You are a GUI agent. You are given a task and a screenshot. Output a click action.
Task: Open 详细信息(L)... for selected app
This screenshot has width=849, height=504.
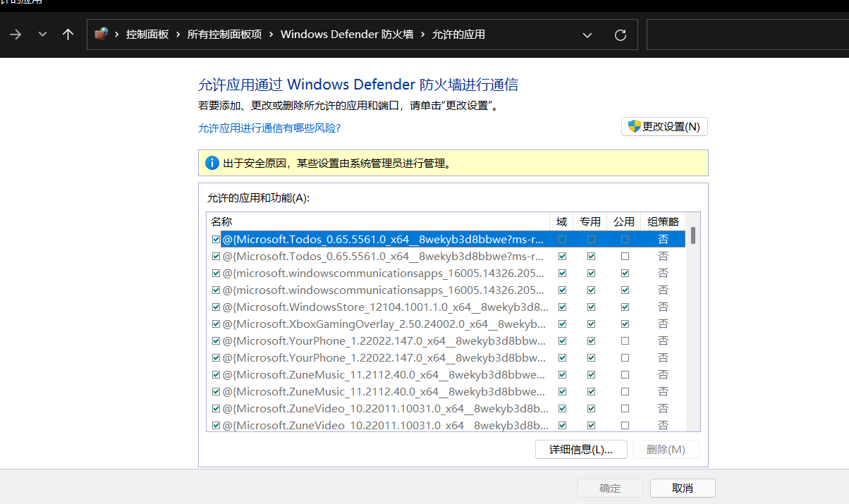(x=581, y=449)
